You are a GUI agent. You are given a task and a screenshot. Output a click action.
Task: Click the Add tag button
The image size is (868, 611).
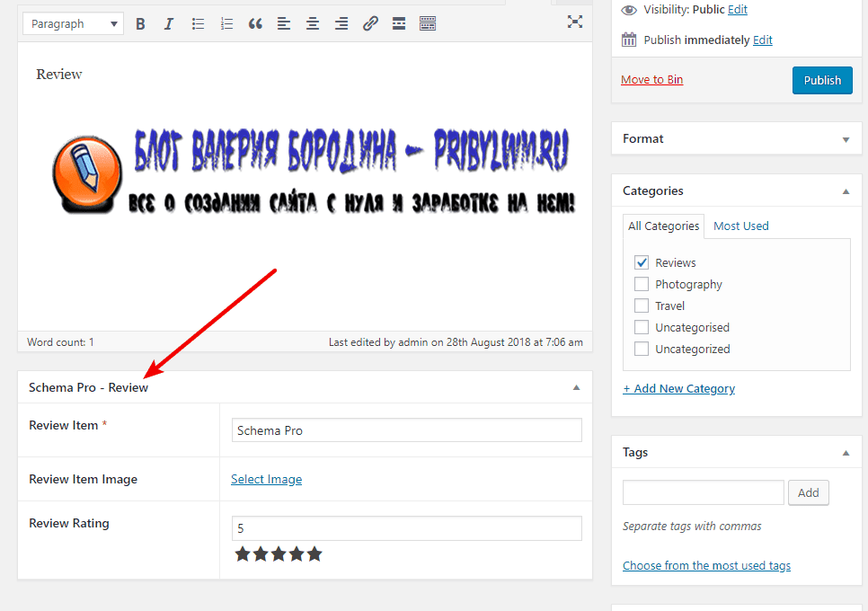[x=808, y=492]
